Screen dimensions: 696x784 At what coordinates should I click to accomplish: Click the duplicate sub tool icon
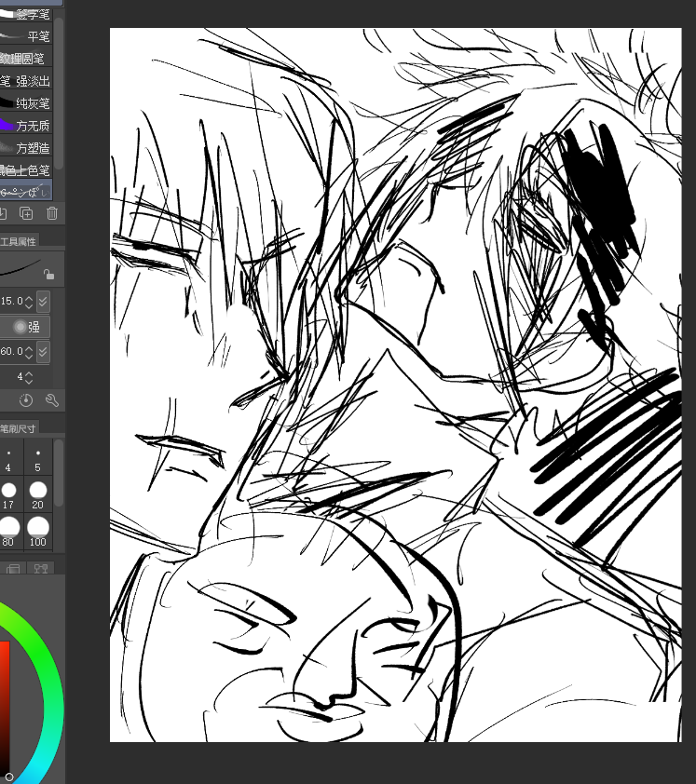(x=26, y=214)
